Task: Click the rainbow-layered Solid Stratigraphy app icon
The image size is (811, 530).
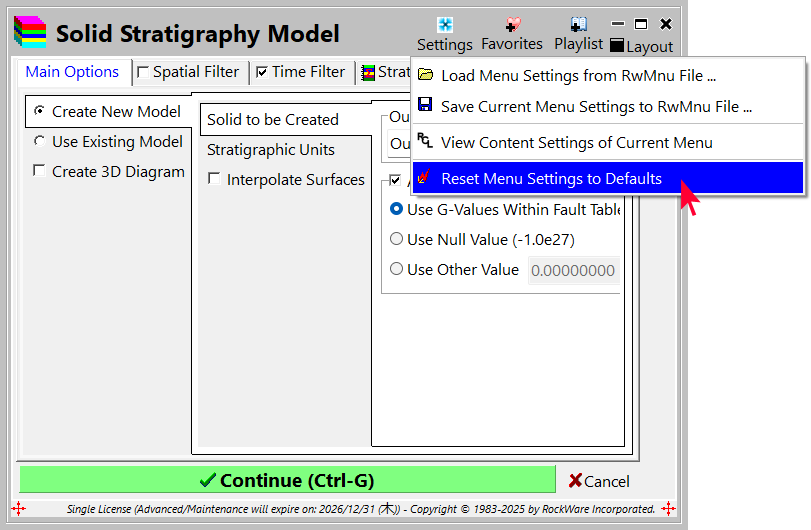Action: (x=30, y=34)
